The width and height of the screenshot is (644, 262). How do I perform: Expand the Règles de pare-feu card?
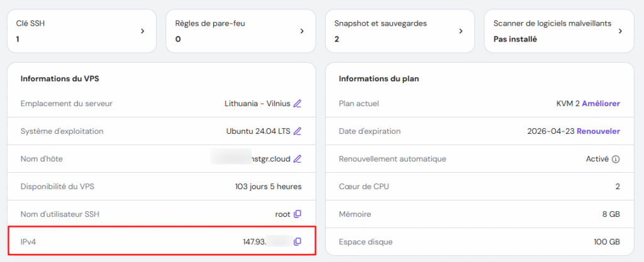(x=302, y=31)
